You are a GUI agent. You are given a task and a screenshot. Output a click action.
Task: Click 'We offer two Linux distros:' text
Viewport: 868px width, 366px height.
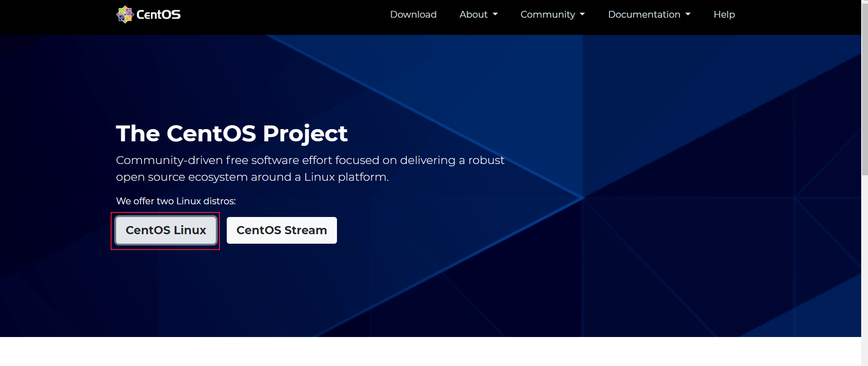pyautogui.click(x=176, y=201)
